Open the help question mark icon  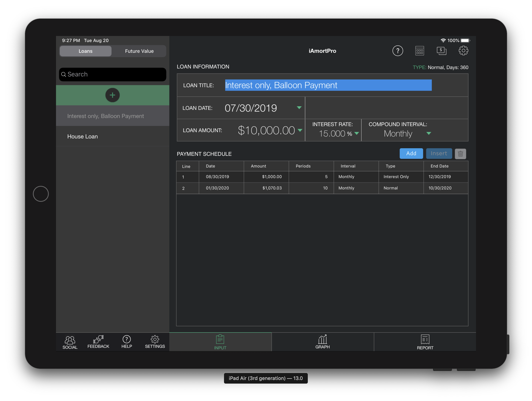coord(397,51)
